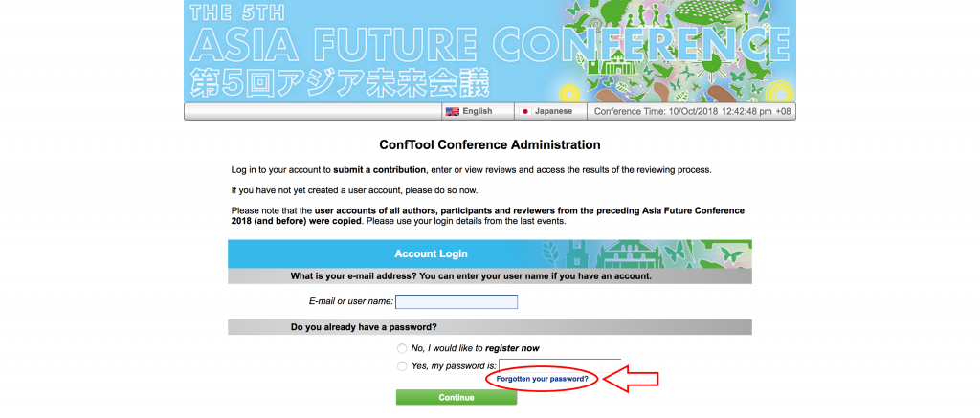Viewport: 980px width, 418px height.
Task: Click the UK flag icon
Action: (x=453, y=111)
